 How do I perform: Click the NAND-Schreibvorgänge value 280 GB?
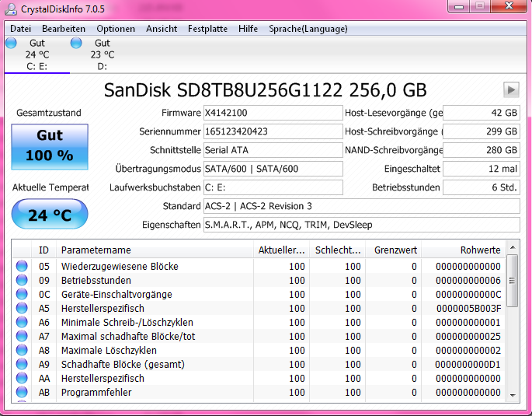pyautogui.click(x=482, y=150)
